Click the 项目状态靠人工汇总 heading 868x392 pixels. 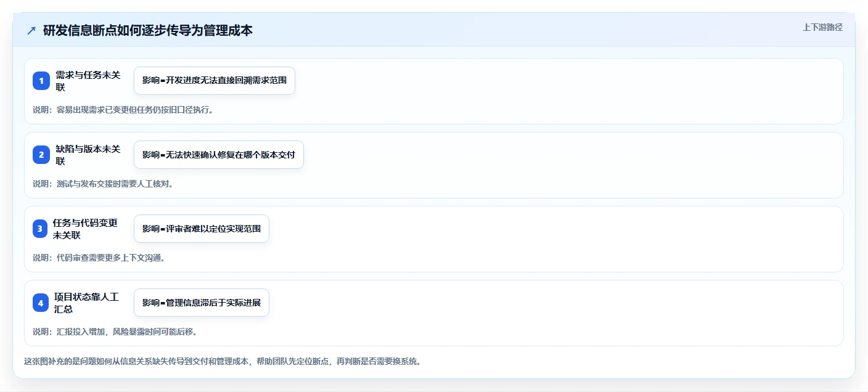[86, 303]
